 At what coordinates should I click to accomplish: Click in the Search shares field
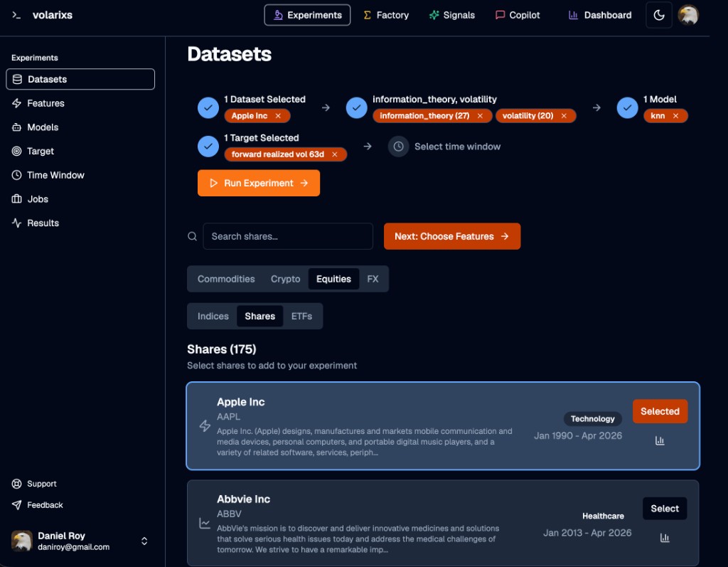(x=287, y=235)
